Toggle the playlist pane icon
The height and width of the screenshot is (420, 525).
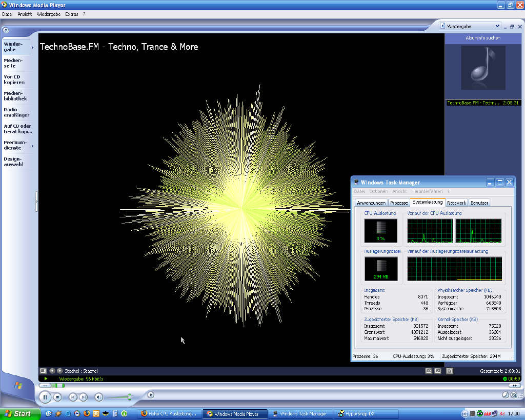click(x=450, y=371)
